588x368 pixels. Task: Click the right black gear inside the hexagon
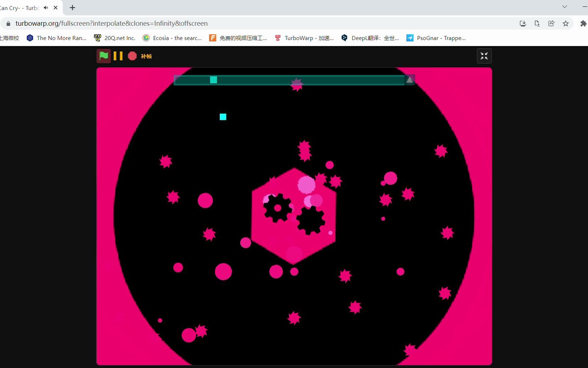pyautogui.click(x=311, y=220)
